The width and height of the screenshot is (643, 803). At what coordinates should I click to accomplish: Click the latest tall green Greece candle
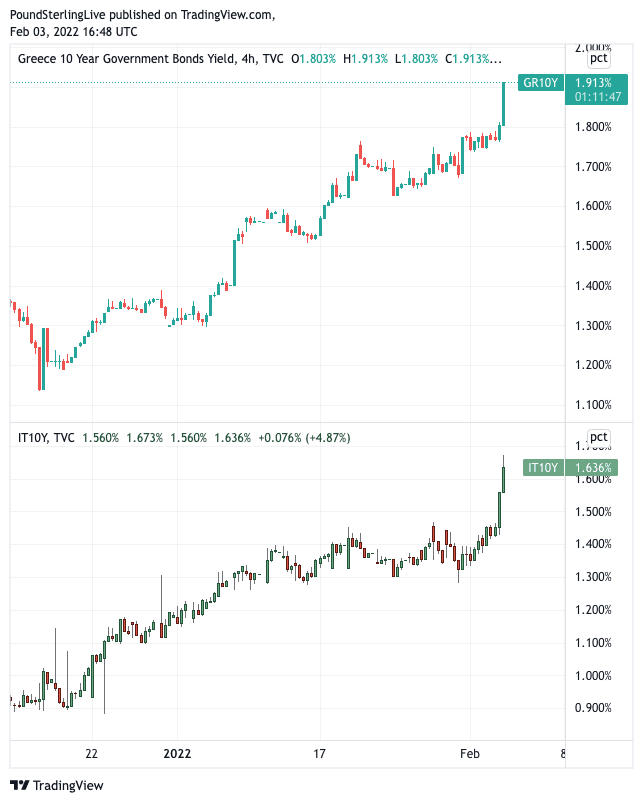(x=504, y=104)
